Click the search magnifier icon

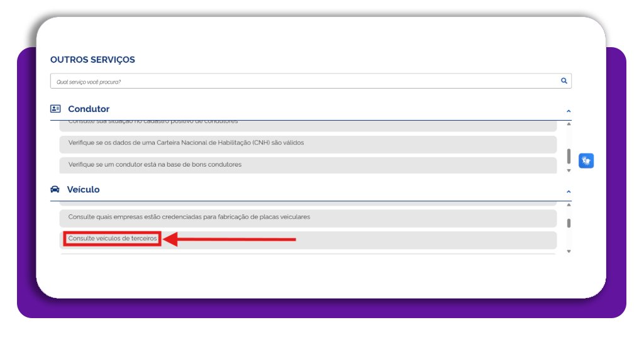pyautogui.click(x=563, y=81)
